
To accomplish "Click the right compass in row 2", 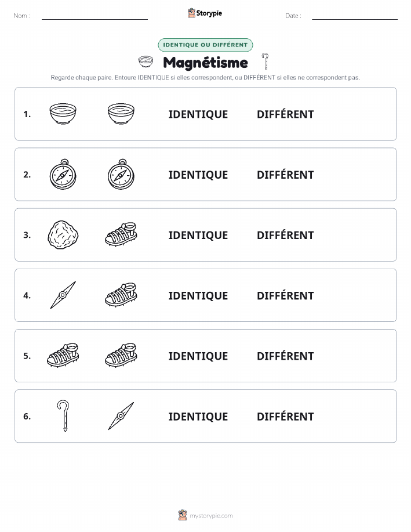I will point(121,174).
